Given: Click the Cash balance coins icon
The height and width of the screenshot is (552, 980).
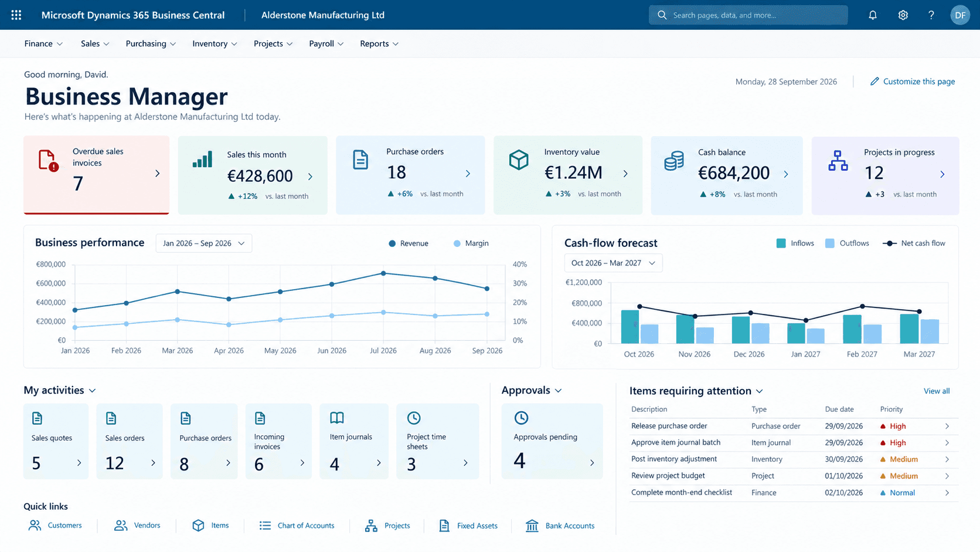Looking at the screenshot, I should pyautogui.click(x=674, y=161).
